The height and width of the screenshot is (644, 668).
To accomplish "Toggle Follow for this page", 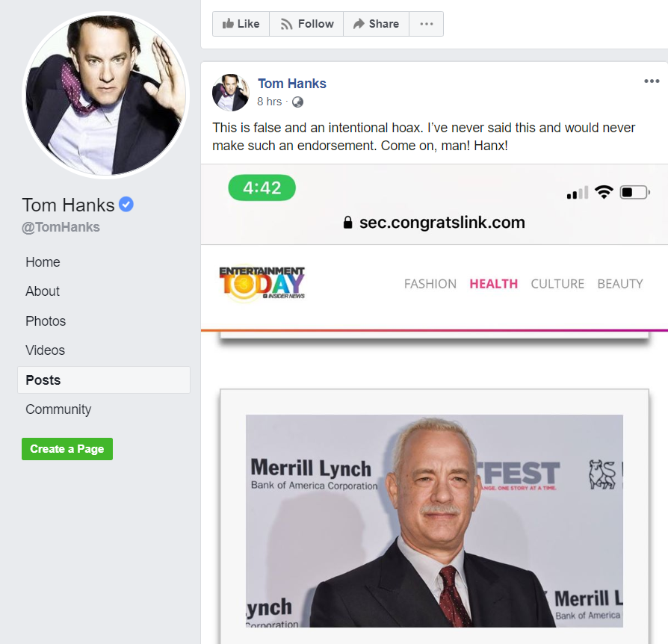I will pyautogui.click(x=306, y=23).
